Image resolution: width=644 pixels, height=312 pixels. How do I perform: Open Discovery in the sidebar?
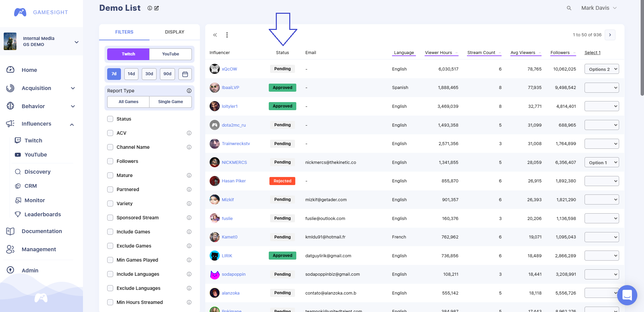[38, 172]
